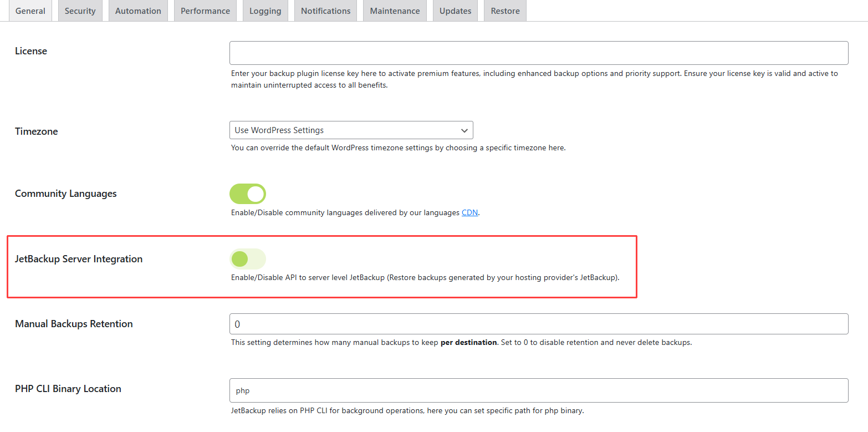This screenshot has width=868, height=432.
Task: Follow the CDN link
Action: click(469, 213)
